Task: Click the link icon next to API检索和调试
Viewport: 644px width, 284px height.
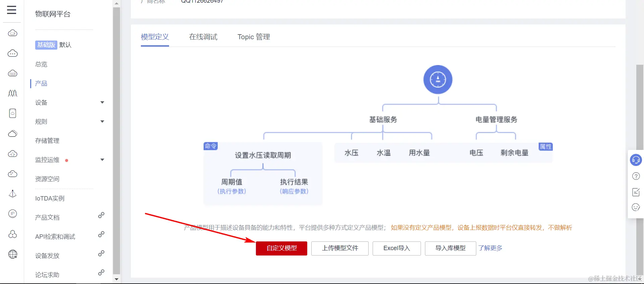Action: coord(101,234)
